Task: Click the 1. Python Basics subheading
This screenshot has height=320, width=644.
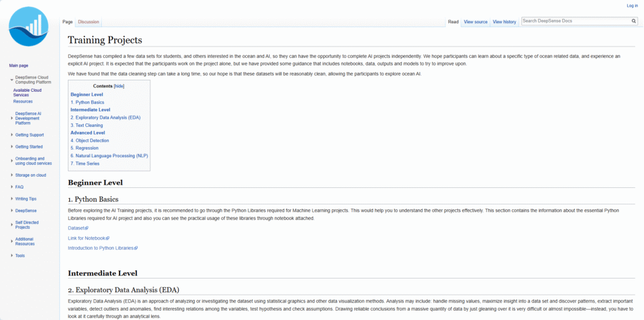Action: [93, 199]
